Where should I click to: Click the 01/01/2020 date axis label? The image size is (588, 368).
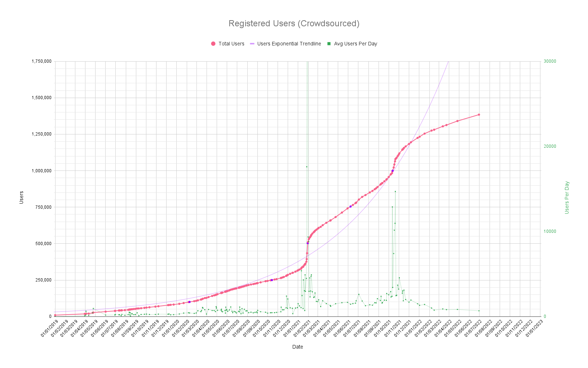pos(171,329)
